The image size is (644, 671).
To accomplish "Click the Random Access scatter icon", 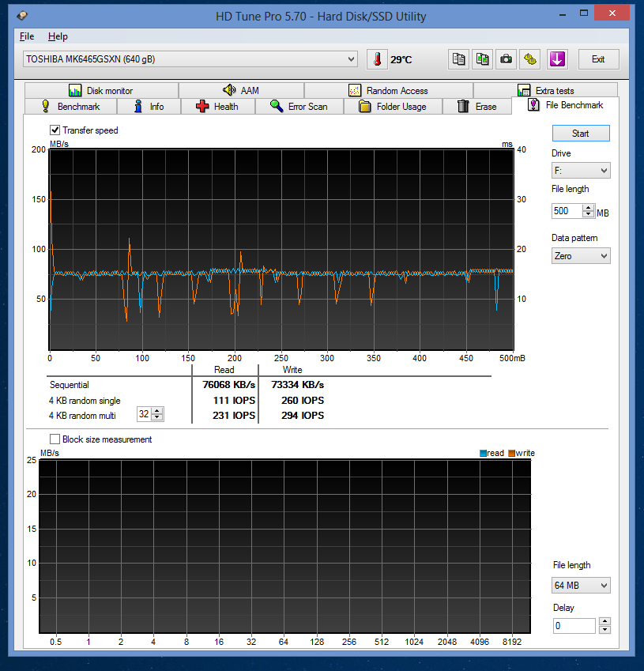I will coord(355,90).
